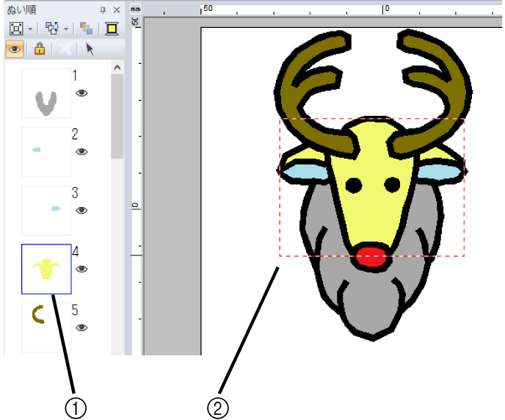Open the dropdown arrow beside the sewing order icon
Image resolution: width=505 pixels, height=420 pixels.
[66, 29]
